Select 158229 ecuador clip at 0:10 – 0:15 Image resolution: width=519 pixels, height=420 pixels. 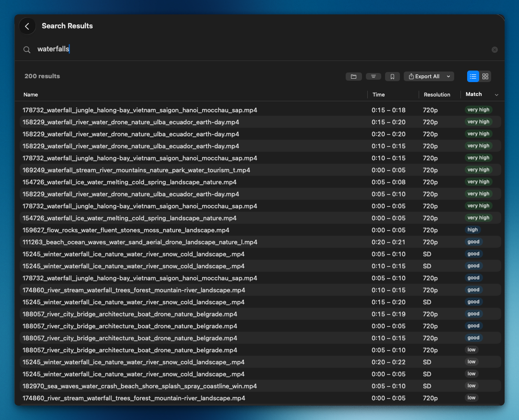point(260,146)
